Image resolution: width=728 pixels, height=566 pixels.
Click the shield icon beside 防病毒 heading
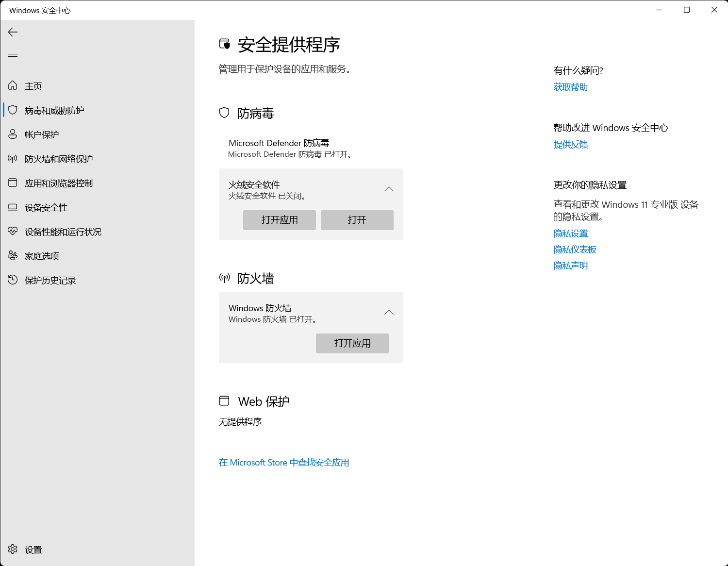click(224, 113)
